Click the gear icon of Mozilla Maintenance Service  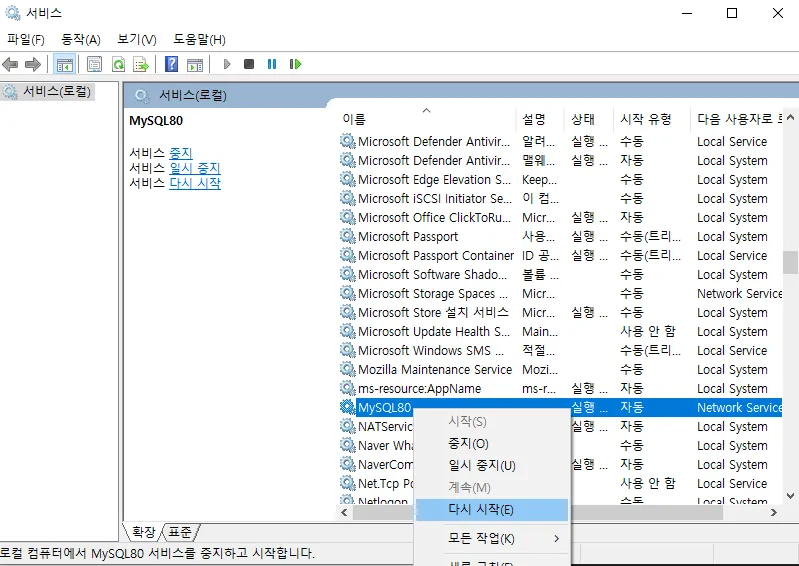(x=348, y=369)
